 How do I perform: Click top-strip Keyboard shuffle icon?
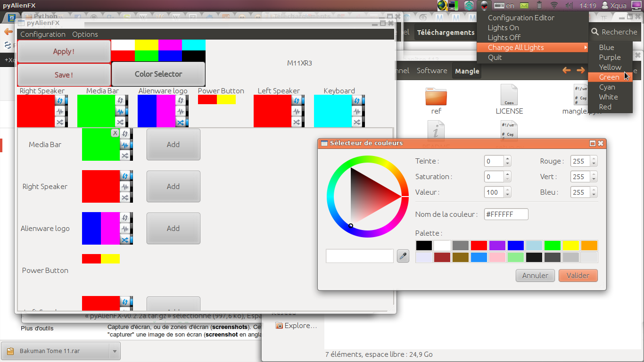pos(357,122)
